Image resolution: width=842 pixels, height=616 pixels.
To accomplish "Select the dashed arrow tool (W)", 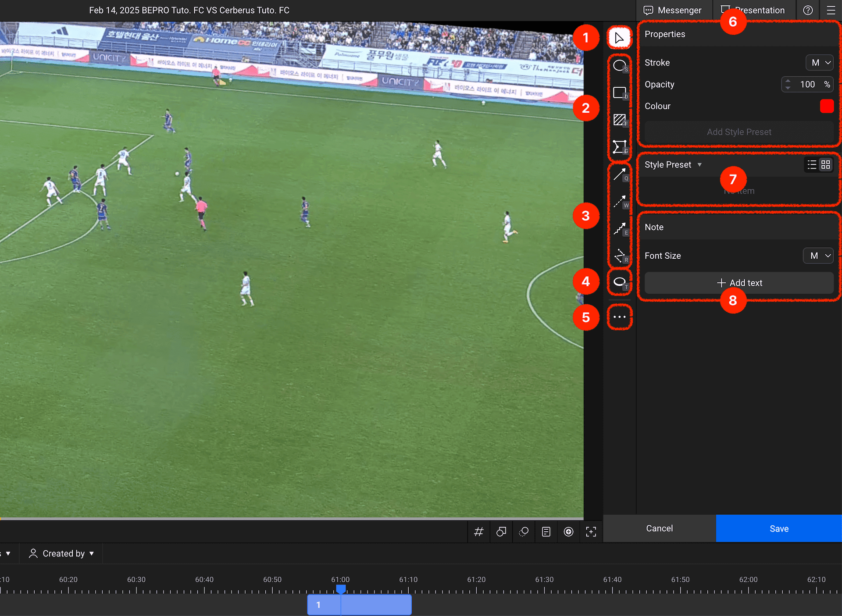I will pyautogui.click(x=619, y=202).
